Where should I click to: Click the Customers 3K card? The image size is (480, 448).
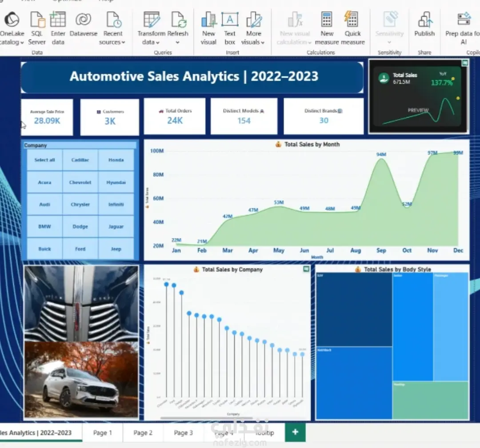pyautogui.click(x=110, y=117)
